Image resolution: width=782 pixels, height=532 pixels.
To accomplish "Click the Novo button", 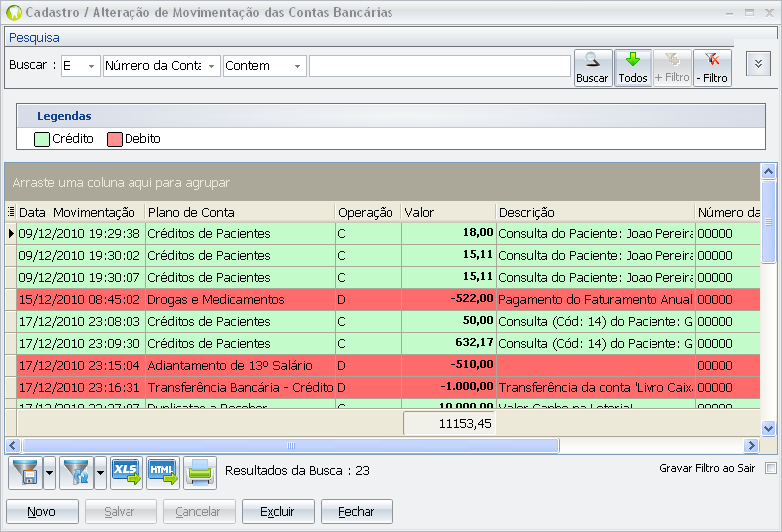I will [42, 511].
